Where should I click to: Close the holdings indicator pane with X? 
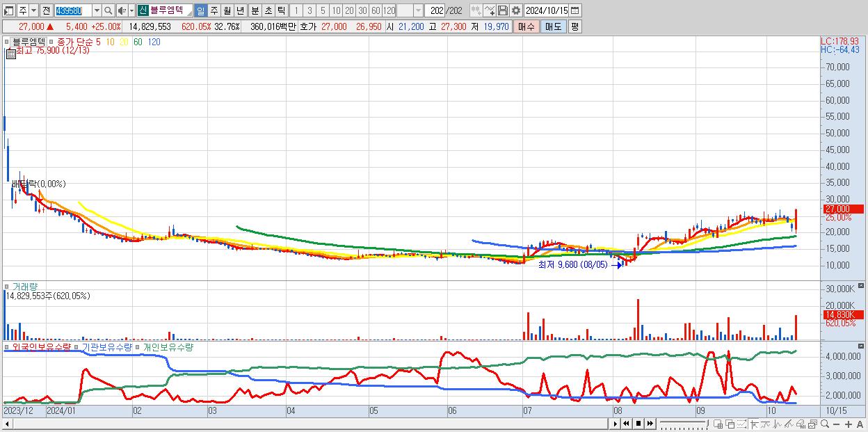[x=862, y=346]
